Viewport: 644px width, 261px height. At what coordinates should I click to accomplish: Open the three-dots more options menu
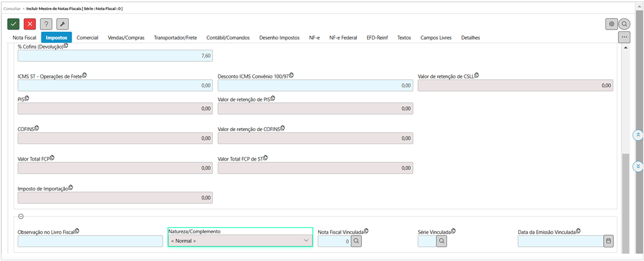pyautogui.click(x=624, y=37)
